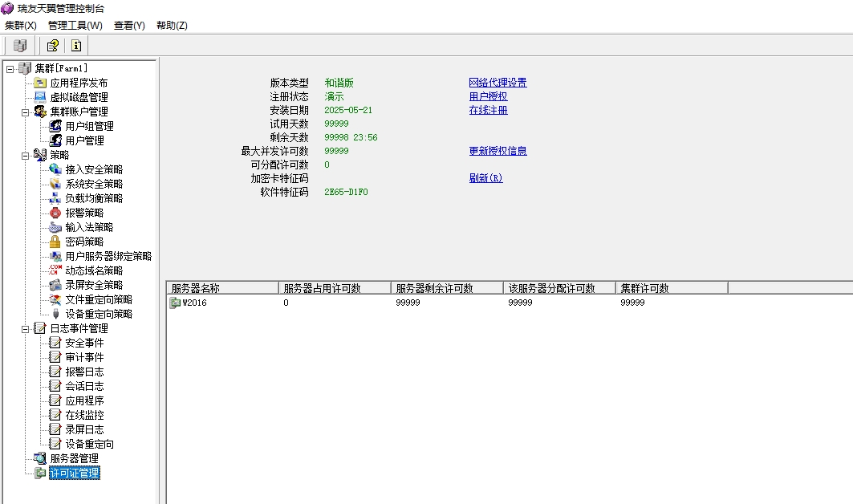Click the 输入法策略 keyboard icon
Screen dimensions: 853x504
(x=55, y=227)
